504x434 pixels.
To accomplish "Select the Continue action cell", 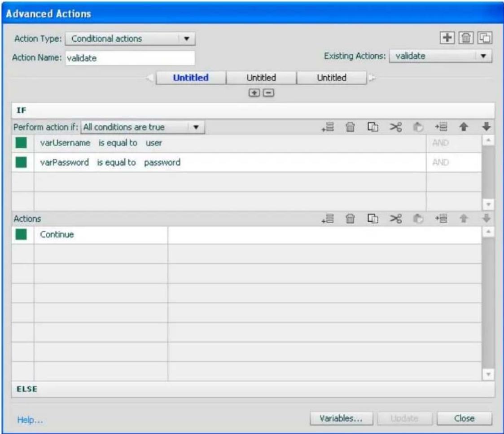I will point(101,235).
